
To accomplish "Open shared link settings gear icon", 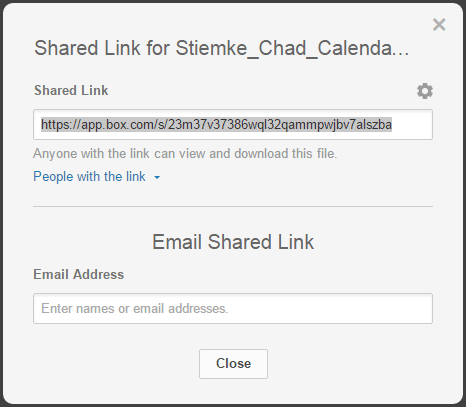I will tap(425, 91).
